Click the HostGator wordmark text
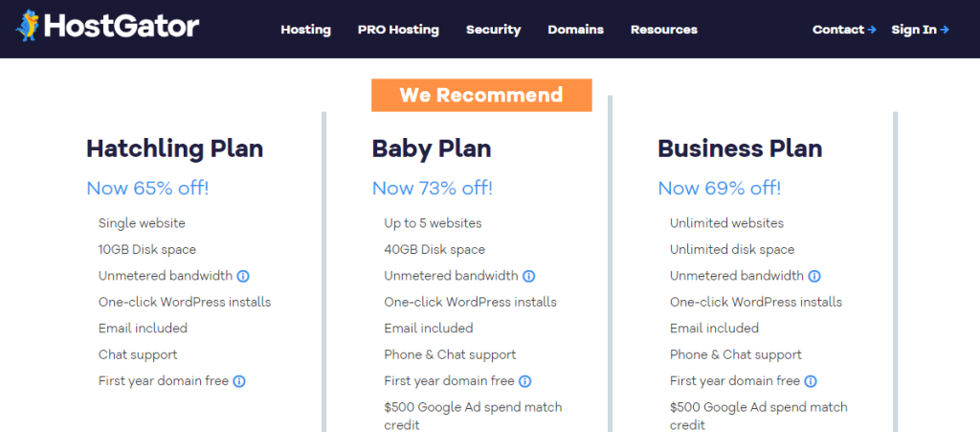The image size is (980, 432). pyautogui.click(x=122, y=26)
